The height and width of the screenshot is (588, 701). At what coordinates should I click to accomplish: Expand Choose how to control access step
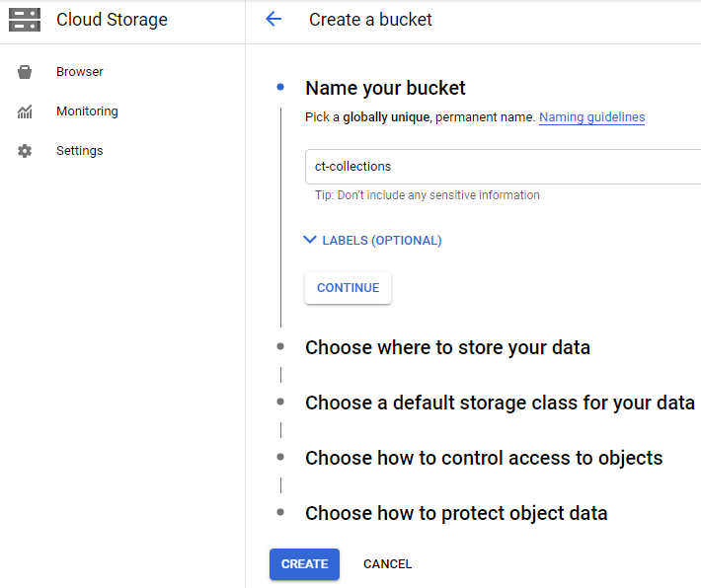point(484,458)
